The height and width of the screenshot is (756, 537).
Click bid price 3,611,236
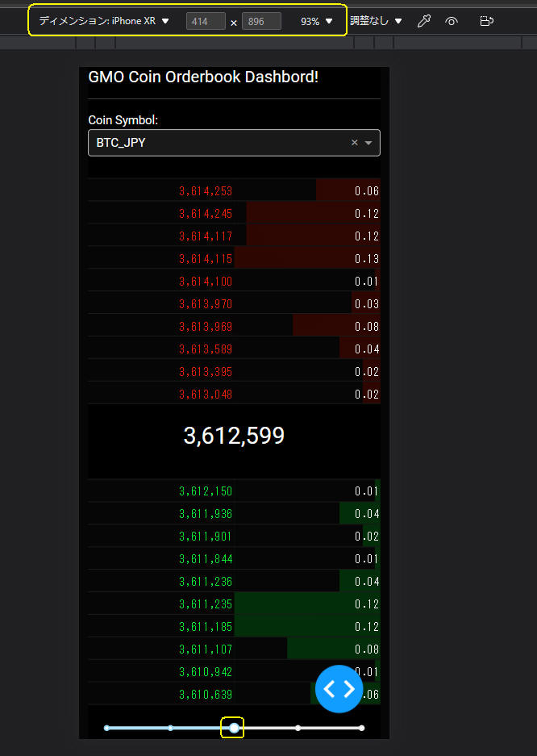pyautogui.click(x=206, y=582)
